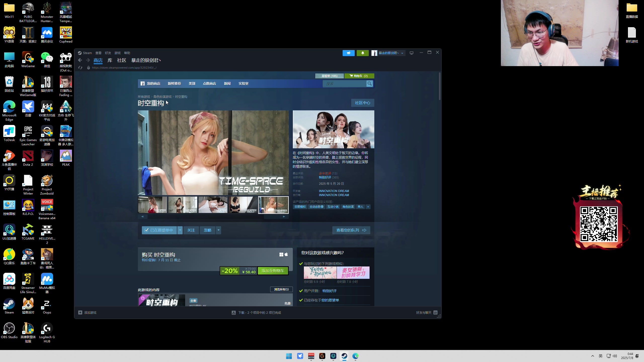Viewport: 644px width, 362px height.
Task: Expand the wishlist options dropdown arrow
Action: 180,230
